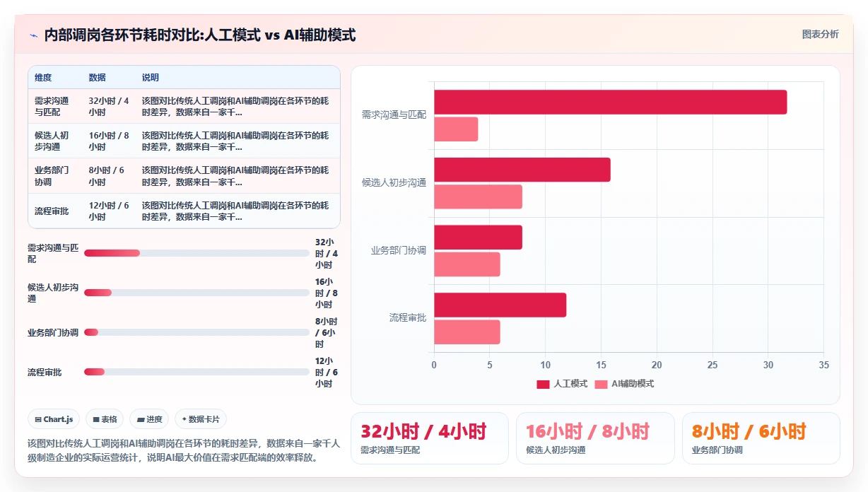
Task: Click the table cell 16小时 / 8小时
Action: [110, 141]
